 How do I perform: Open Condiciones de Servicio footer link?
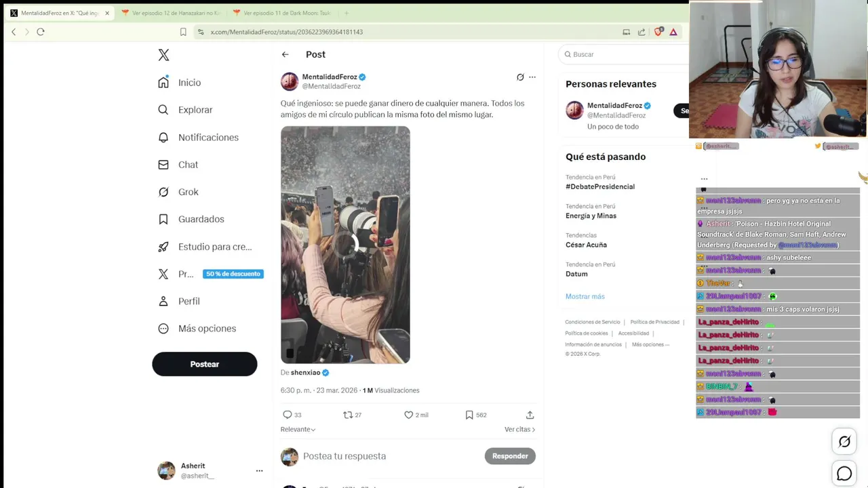click(593, 322)
